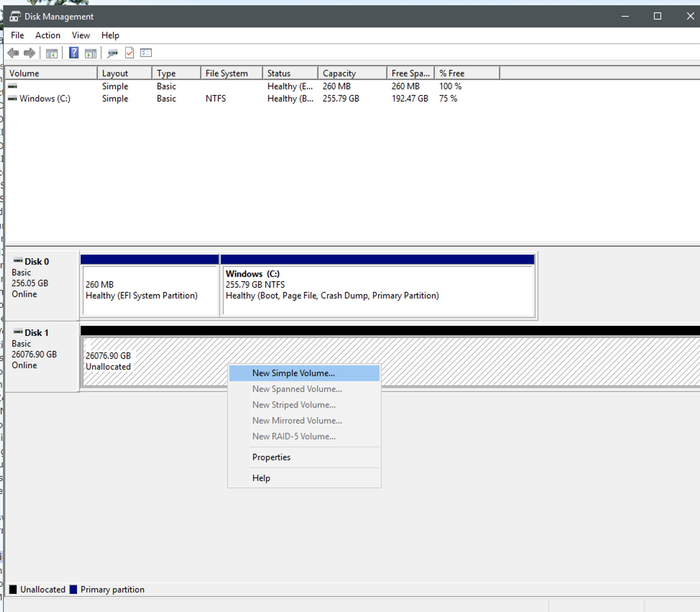
Task: Click the checkmark document toolbar icon
Action: (x=129, y=53)
